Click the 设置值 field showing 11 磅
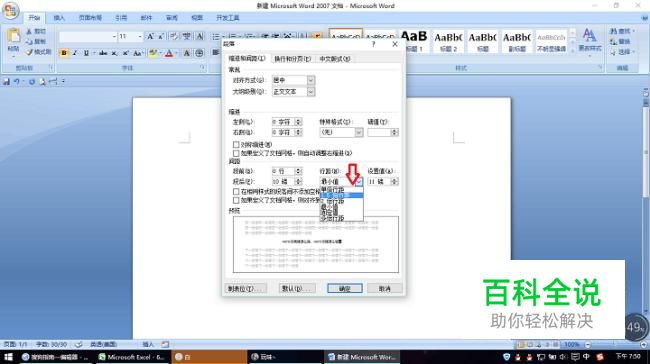 (379, 182)
